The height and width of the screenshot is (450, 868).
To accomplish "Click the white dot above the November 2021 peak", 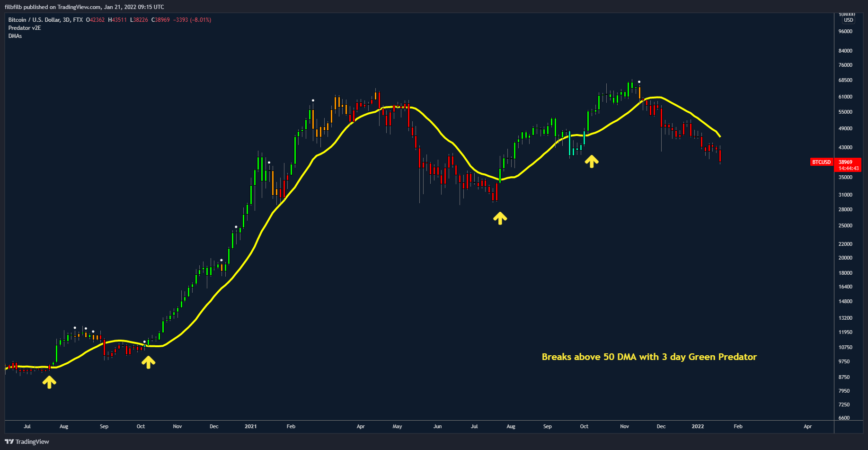I will coord(639,82).
